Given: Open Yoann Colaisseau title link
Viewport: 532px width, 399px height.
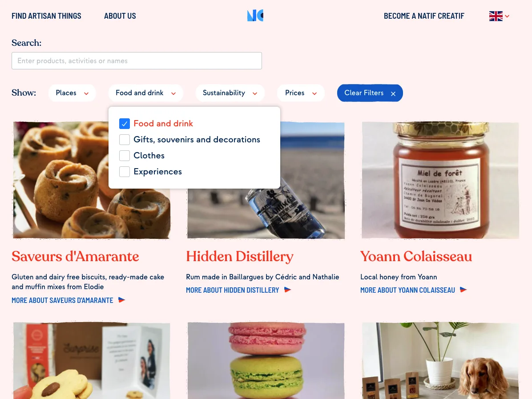Looking at the screenshot, I should point(416,257).
